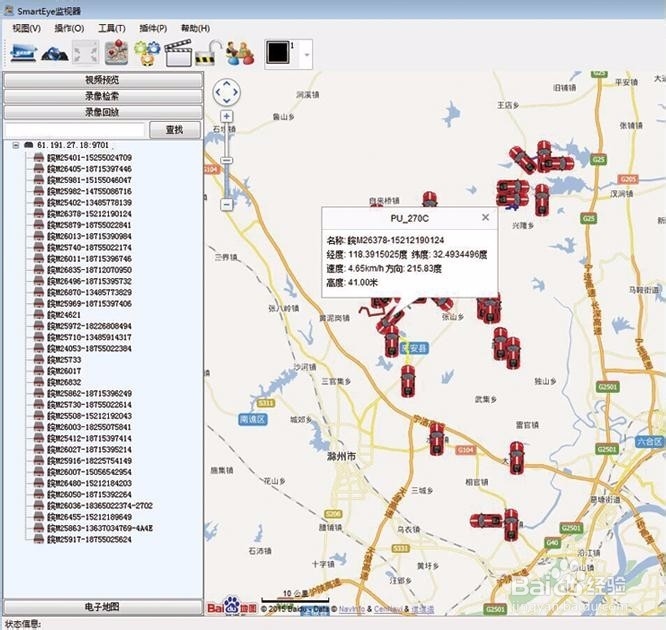Collapse the 61.191.27.18:9701 server node

[x=16, y=145]
